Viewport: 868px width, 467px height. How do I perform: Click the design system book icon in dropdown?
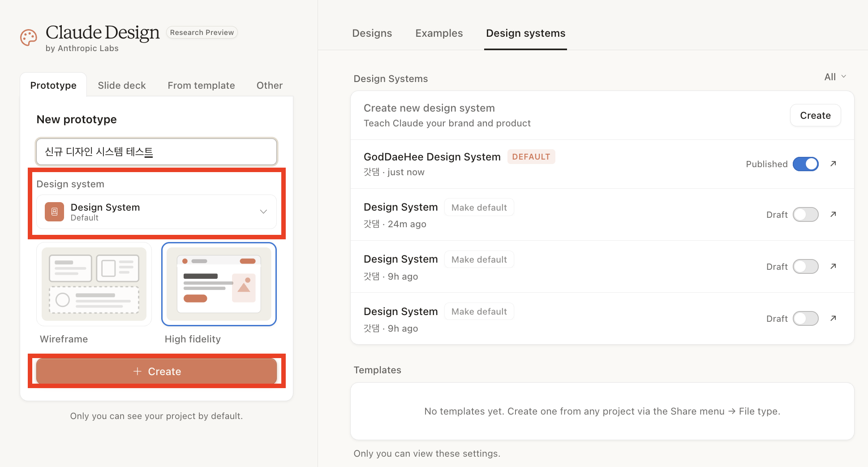coord(54,212)
